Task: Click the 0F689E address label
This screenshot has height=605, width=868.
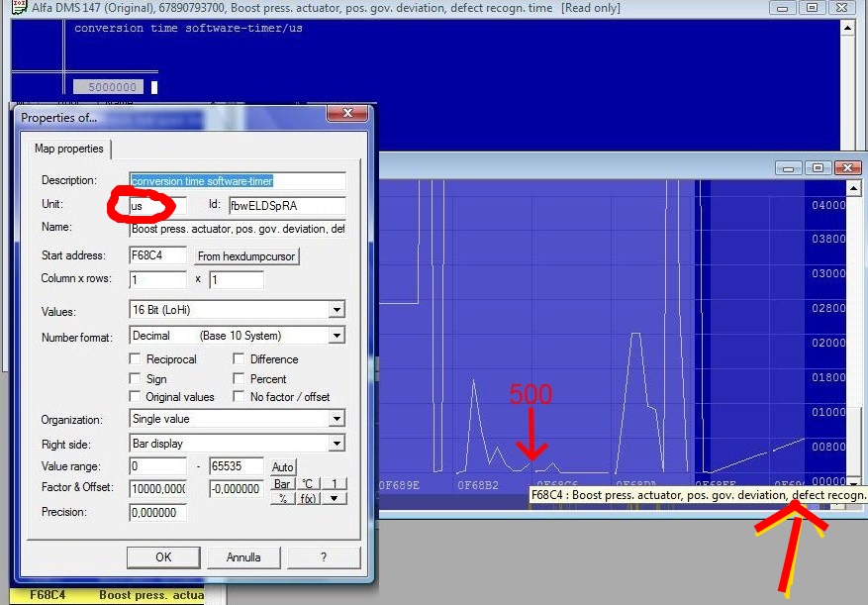Action: tap(399, 486)
